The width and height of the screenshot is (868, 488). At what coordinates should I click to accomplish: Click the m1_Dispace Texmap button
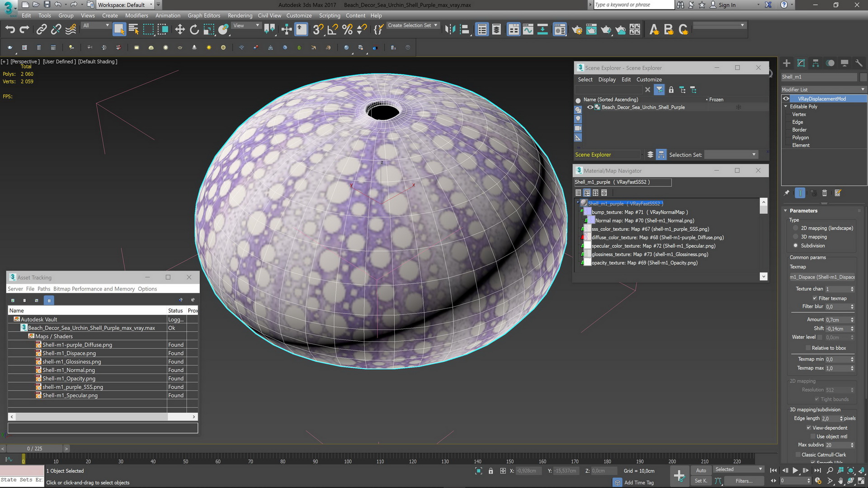[x=822, y=277]
